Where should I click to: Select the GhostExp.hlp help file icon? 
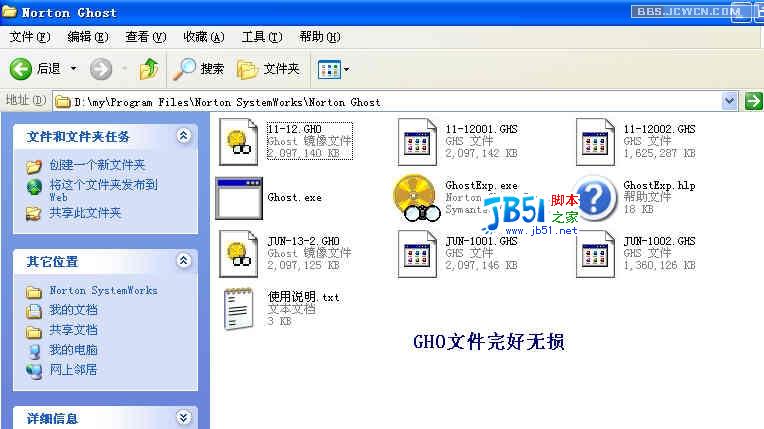tap(595, 199)
